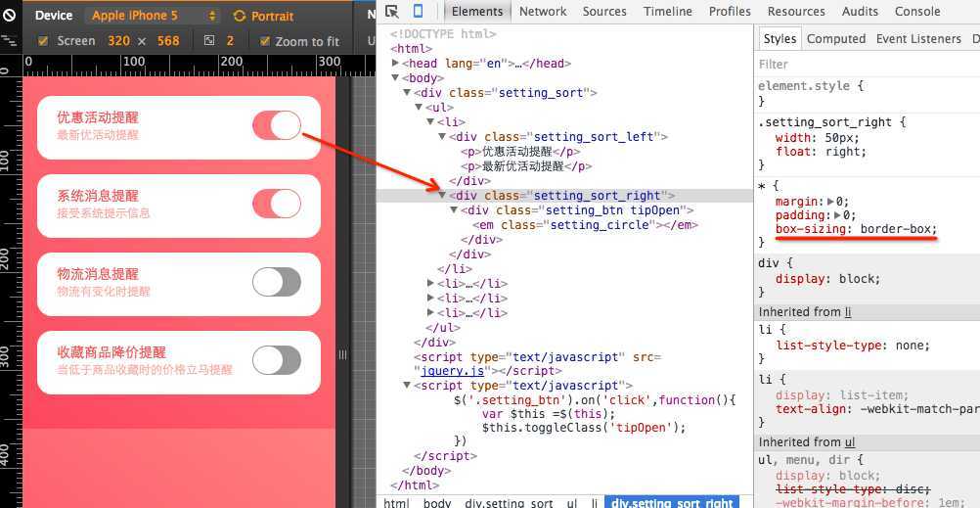Turn on the 收藏商品降价提醒 switch
Image resolution: width=980 pixels, height=508 pixels.
276,360
